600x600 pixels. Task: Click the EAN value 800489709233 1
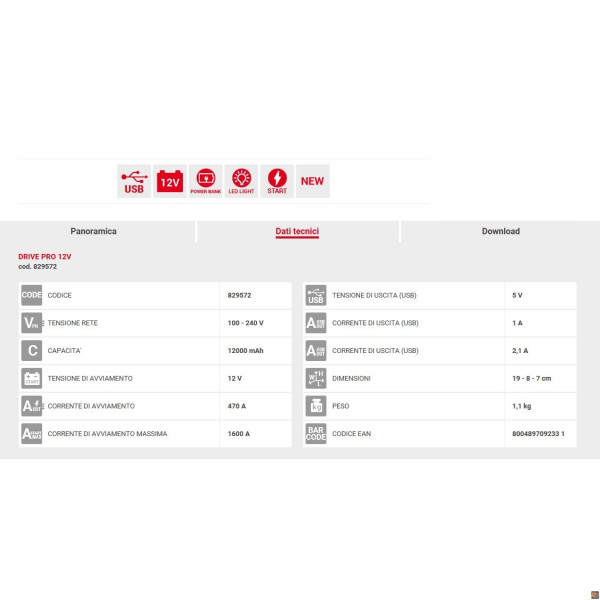pyautogui.click(x=536, y=434)
